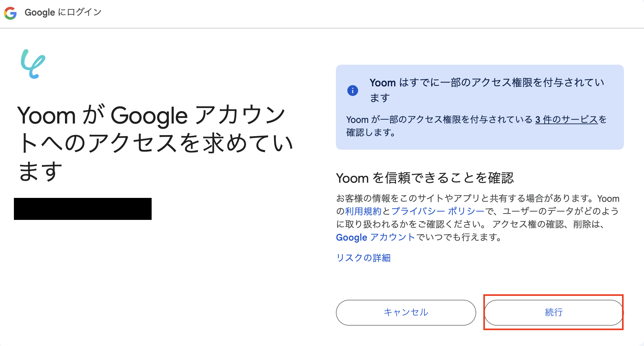This screenshot has height=346, width=644.
Task: Click the Google G logo
Action: (10, 13)
